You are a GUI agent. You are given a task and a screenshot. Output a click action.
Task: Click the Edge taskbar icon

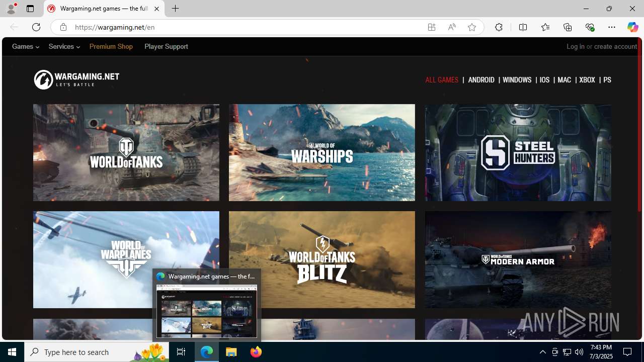click(x=207, y=352)
